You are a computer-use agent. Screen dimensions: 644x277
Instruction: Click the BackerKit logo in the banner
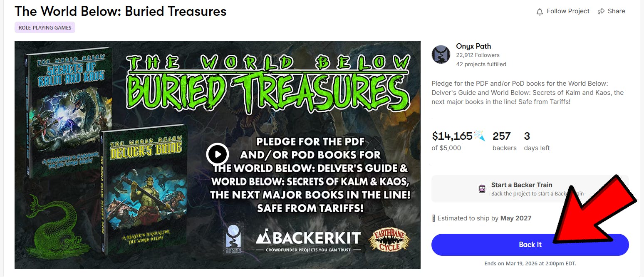(x=308, y=240)
